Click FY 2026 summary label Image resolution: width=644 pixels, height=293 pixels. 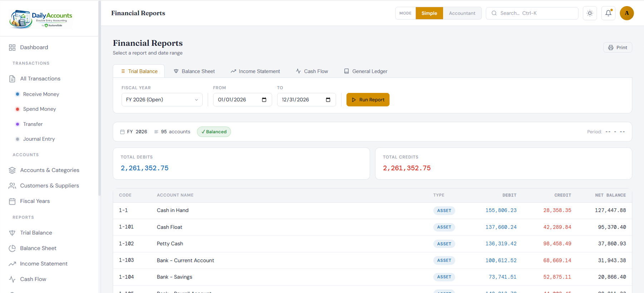tap(134, 132)
